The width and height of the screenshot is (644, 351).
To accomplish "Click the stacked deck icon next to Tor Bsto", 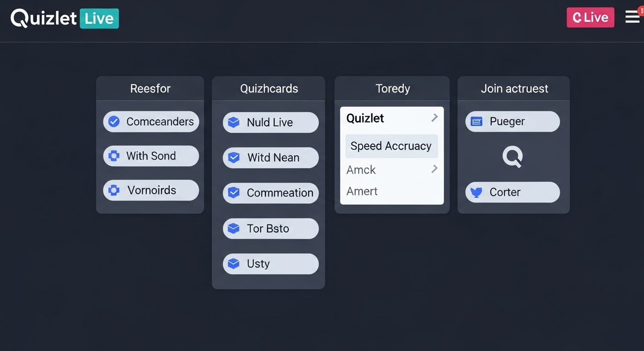I will (233, 229).
